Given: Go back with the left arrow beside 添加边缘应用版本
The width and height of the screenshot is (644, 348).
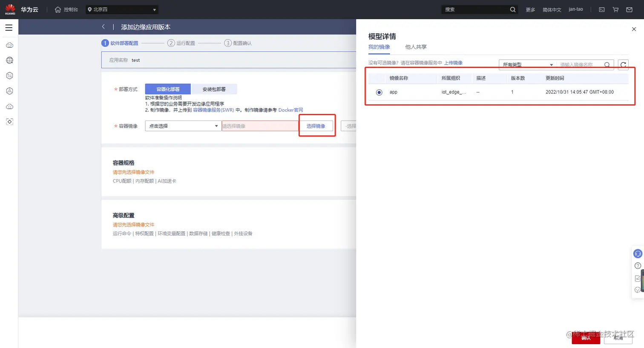Looking at the screenshot, I should click(103, 26).
